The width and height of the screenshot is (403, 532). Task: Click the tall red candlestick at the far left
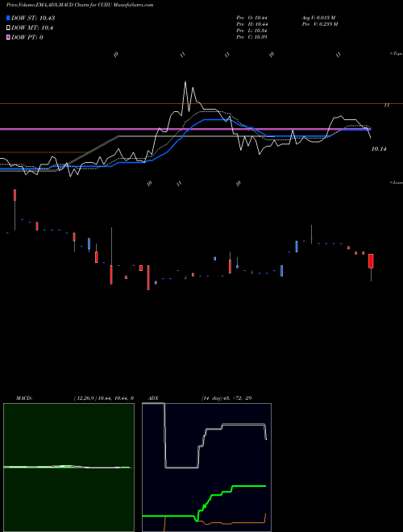coord(15,195)
